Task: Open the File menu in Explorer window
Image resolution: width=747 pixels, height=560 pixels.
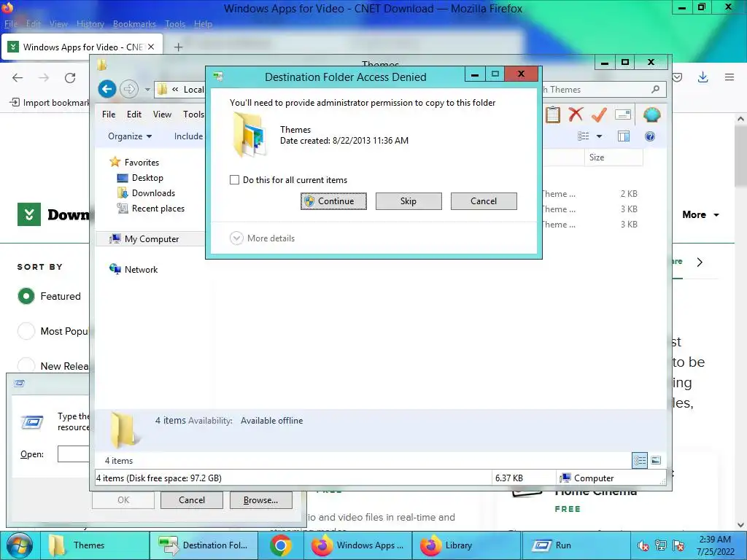Action: pyautogui.click(x=109, y=114)
